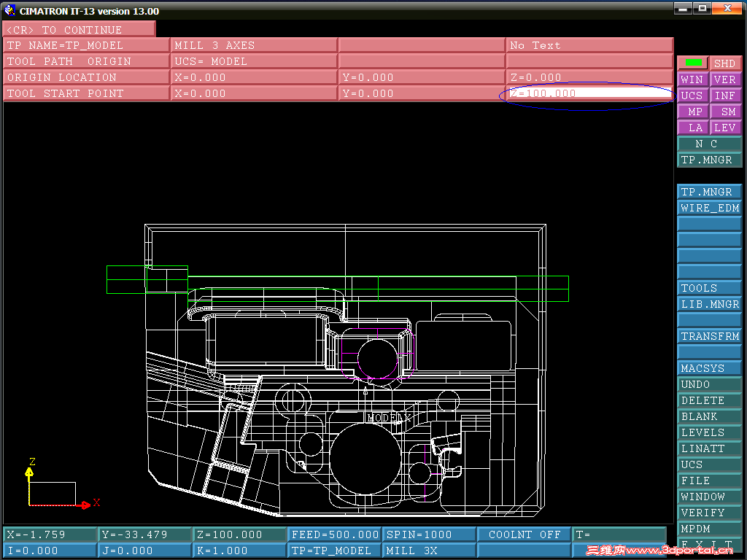747x560 pixels.
Task: Edit origin location Z=0.000 field
Action: [x=589, y=77]
